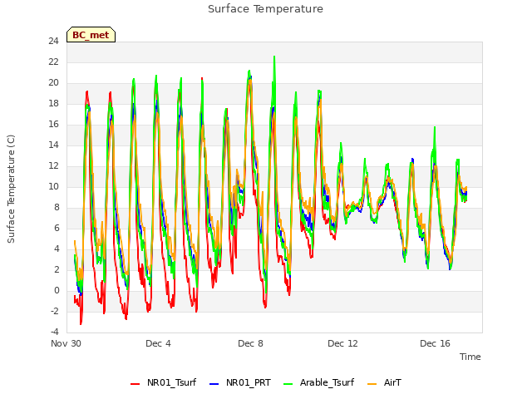The width and height of the screenshot is (532, 399).
Task: Click the 8 y-axis tick label
Action: coord(57,207)
